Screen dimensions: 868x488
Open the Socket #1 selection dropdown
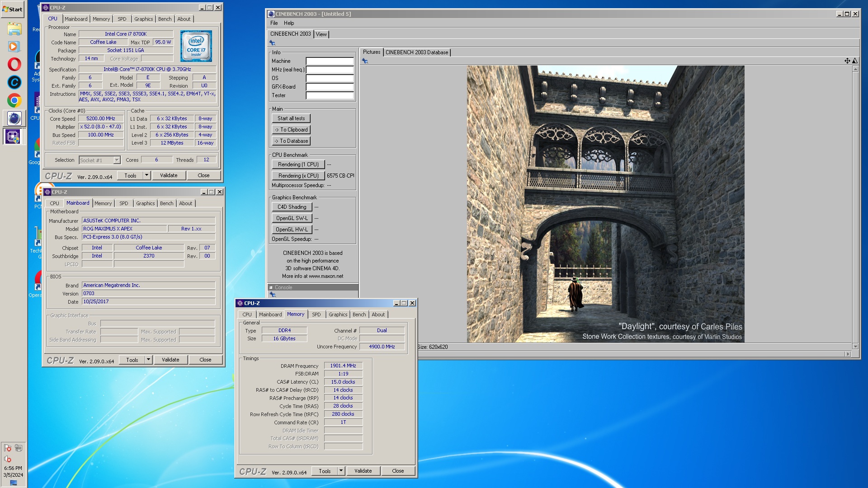coord(117,160)
